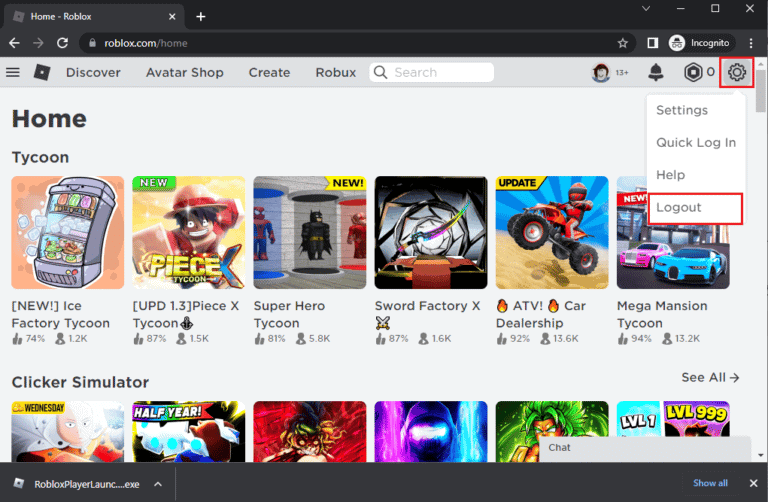The height and width of the screenshot is (502, 768).
Task: Click See All for Clicker Simulator
Action: point(710,377)
